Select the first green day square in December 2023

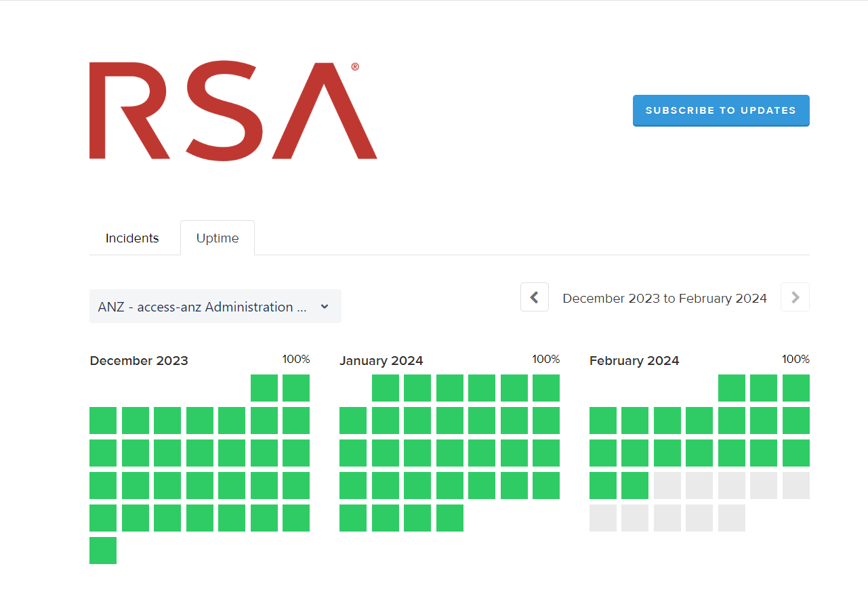pos(264,388)
